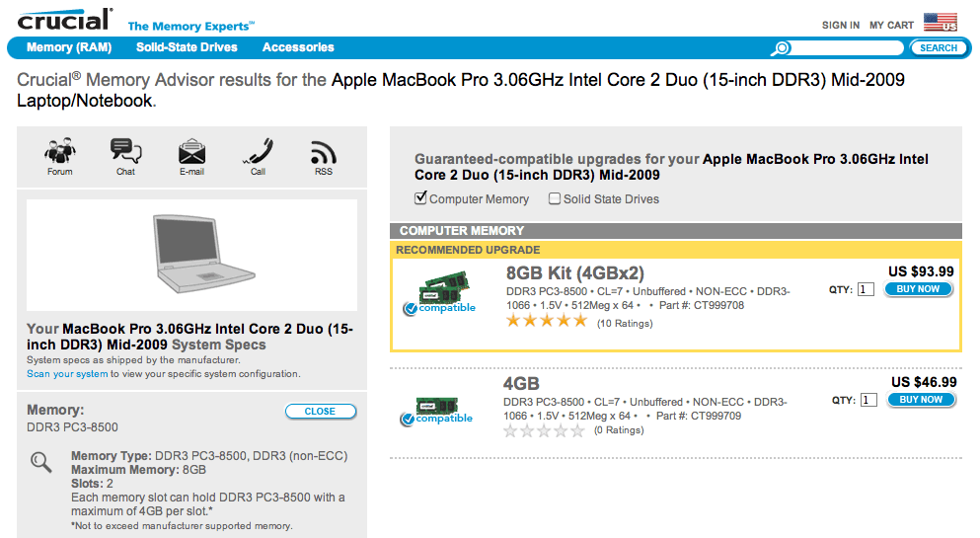Click the RECOMMENDED UPGRADE label
980x538 pixels.
(468, 250)
